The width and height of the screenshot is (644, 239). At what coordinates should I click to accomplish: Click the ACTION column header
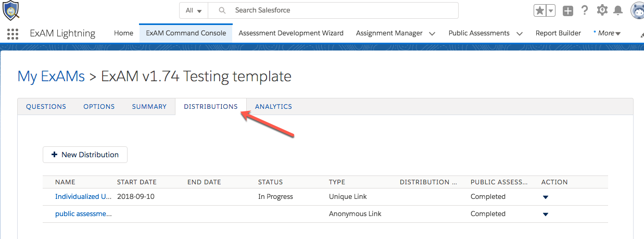tap(554, 182)
